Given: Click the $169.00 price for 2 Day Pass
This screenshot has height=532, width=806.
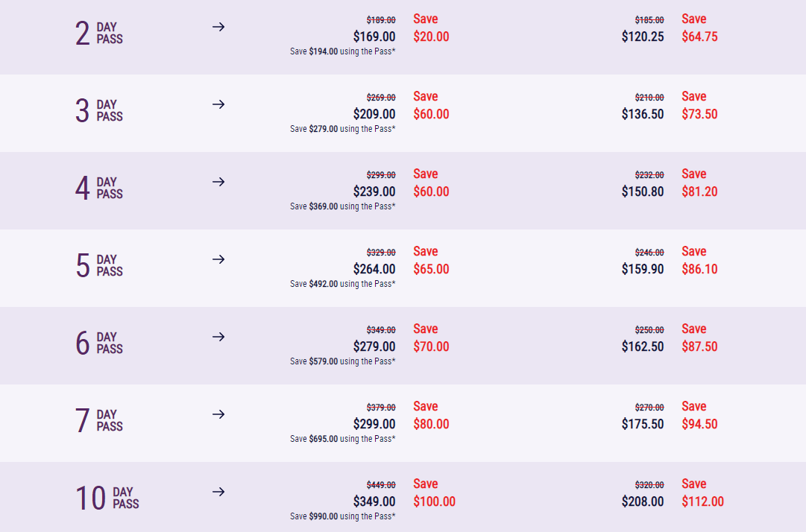Looking at the screenshot, I should 374,37.
